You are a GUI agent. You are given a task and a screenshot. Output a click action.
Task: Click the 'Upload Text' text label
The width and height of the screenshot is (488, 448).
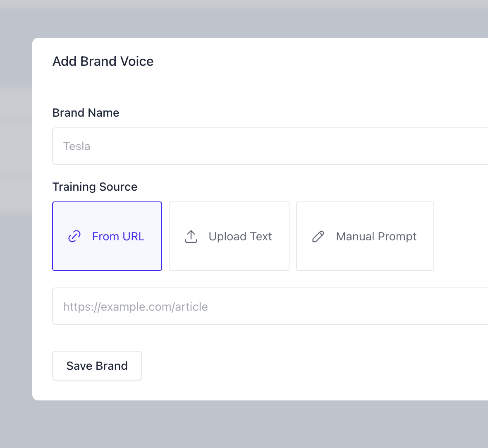240,236
